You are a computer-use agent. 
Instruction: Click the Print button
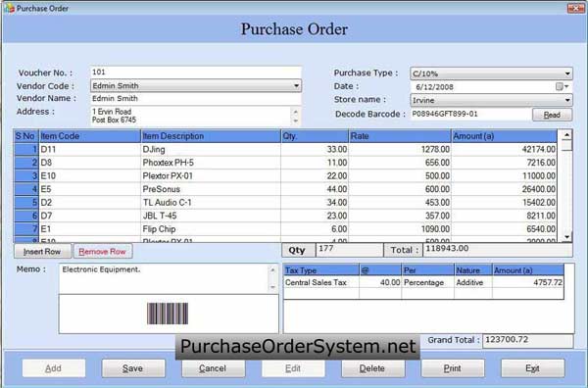pos(453,368)
